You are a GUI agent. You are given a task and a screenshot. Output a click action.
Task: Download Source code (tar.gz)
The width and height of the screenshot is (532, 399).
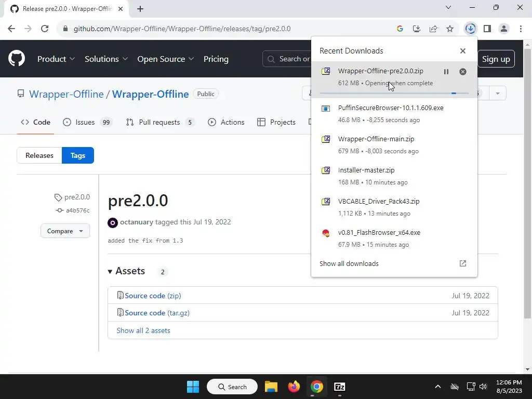(157, 313)
